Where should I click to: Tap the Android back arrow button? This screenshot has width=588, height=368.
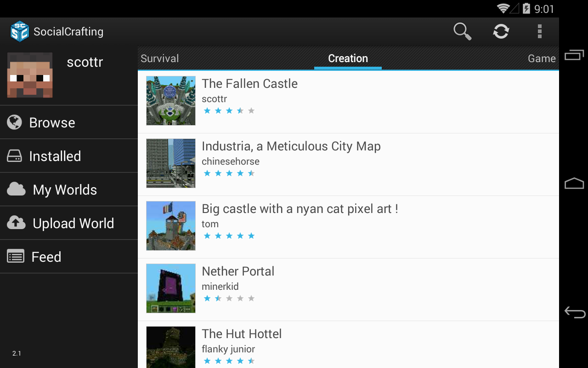click(x=575, y=312)
